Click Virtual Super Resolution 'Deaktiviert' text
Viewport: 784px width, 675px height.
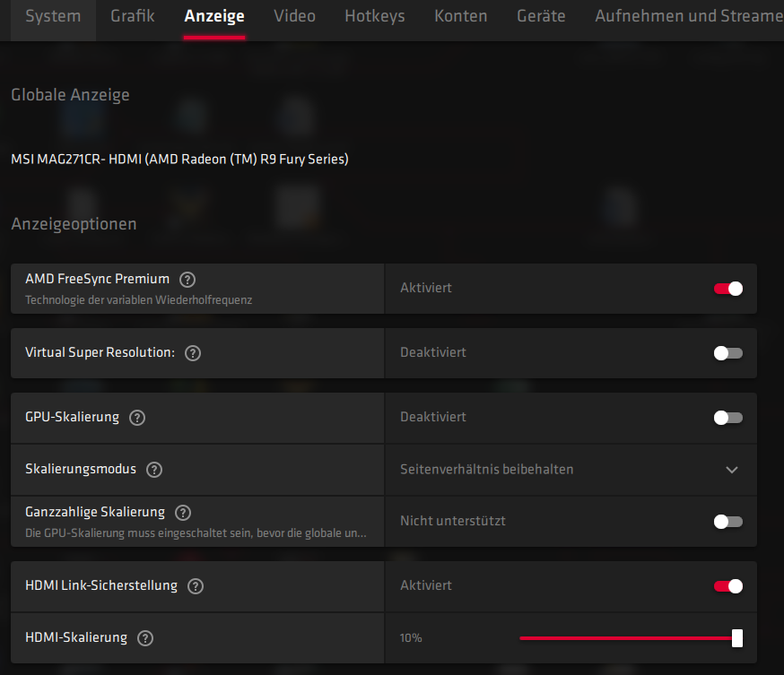(433, 352)
